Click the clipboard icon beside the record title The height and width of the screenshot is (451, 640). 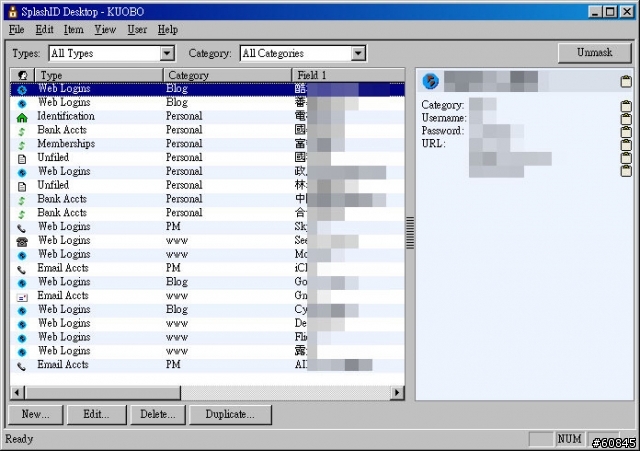click(x=626, y=81)
